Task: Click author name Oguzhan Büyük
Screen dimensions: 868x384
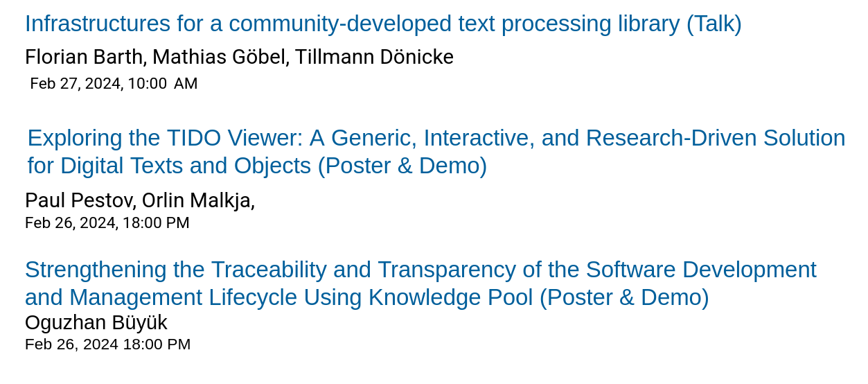Action: point(96,322)
